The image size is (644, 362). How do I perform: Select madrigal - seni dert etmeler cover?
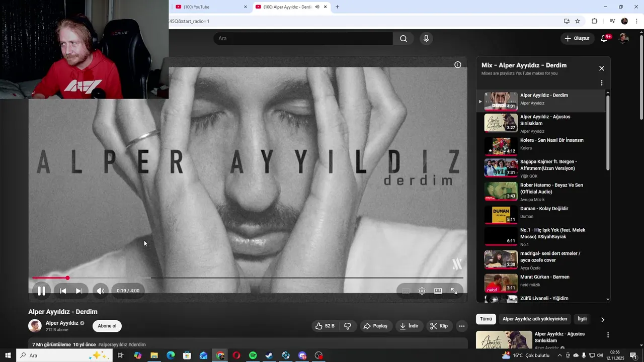pos(541,260)
